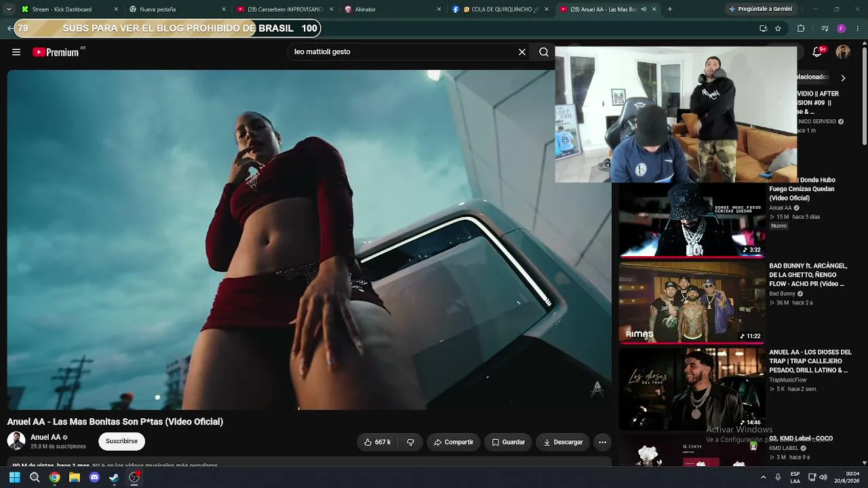This screenshot has height=488, width=868.
Task: Open the Chrome extensions puzzle icon
Action: (x=801, y=28)
